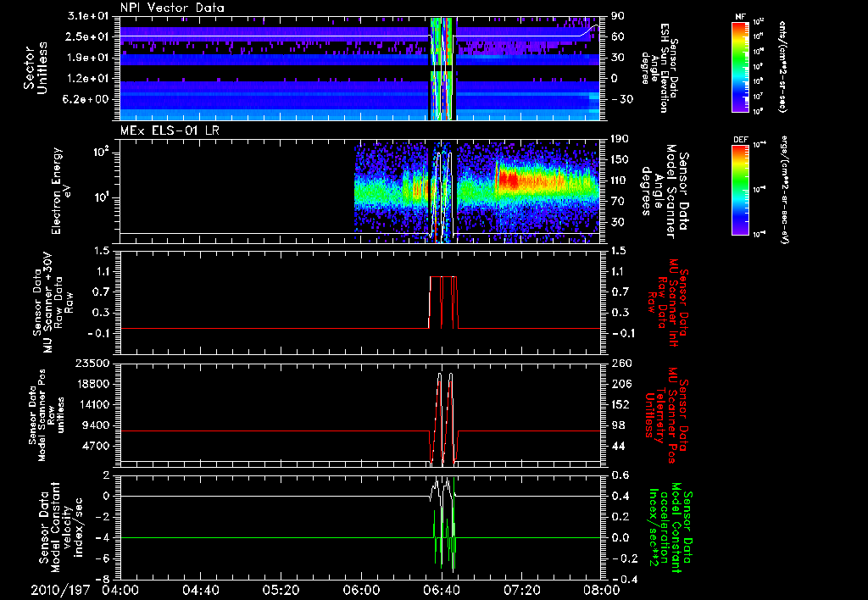Click the 152 telemetry tick label
The width and height of the screenshot is (868, 600).
point(620,404)
